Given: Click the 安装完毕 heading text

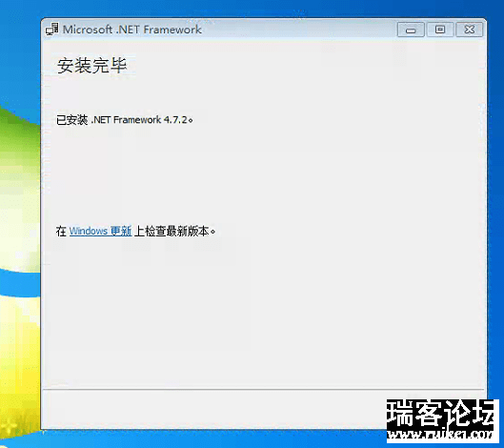Looking at the screenshot, I should (91, 66).
